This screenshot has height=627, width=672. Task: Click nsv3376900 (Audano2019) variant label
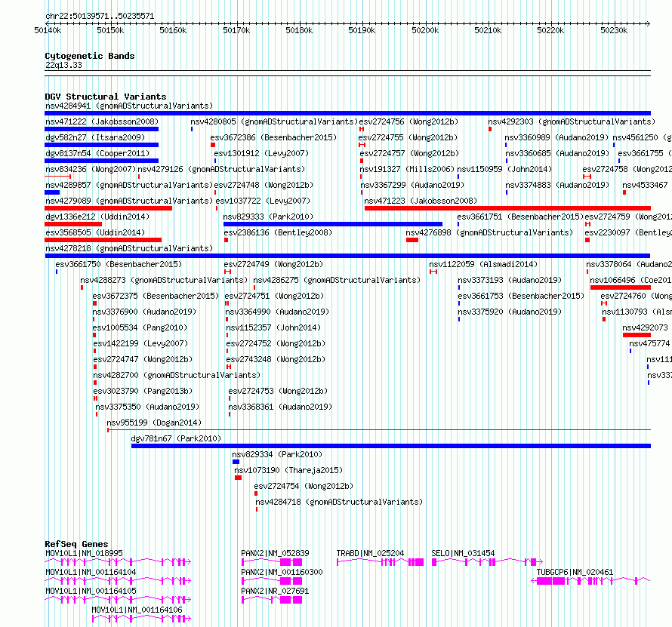tap(144, 312)
